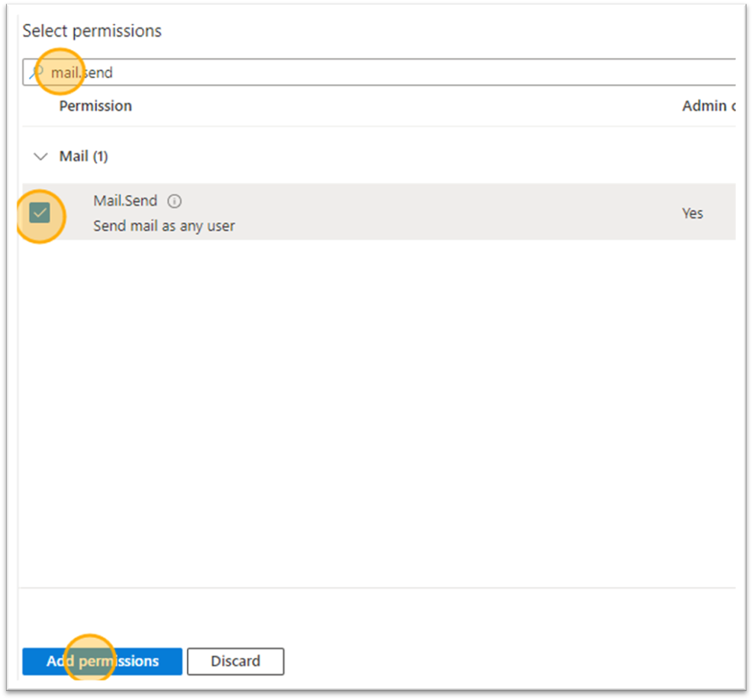Click the highlighted Mail.Send row background
The image size is (754, 700).
[x=448, y=213]
